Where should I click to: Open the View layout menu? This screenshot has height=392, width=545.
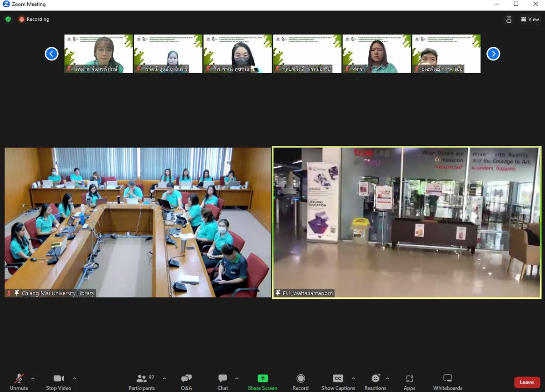pyautogui.click(x=530, y=19)
